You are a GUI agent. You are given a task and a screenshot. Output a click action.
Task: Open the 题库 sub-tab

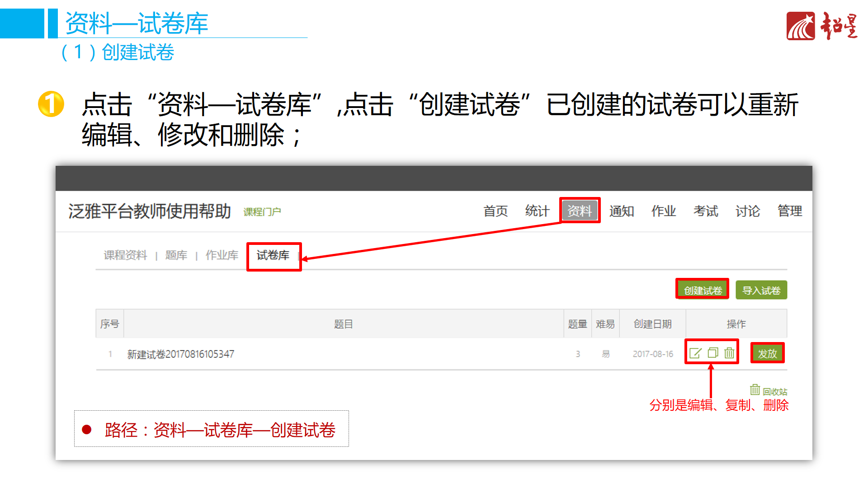(176, 256)
